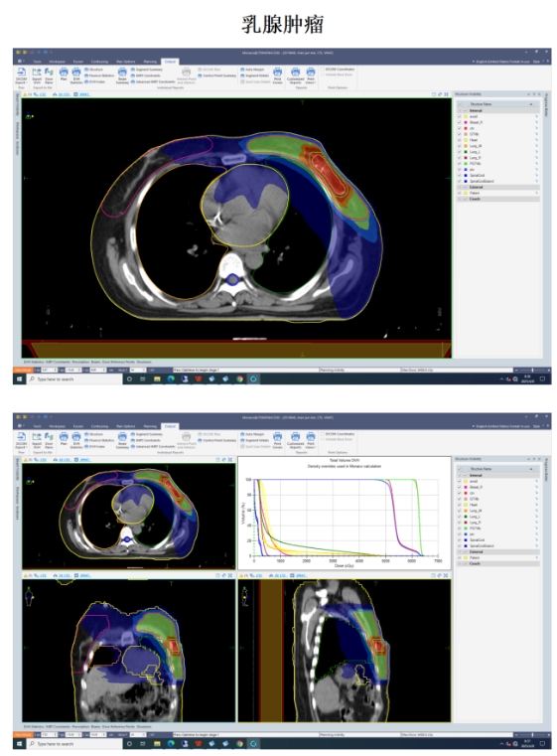
Task: Click Print Screen icon in upper window
Action: click(278, 76)
